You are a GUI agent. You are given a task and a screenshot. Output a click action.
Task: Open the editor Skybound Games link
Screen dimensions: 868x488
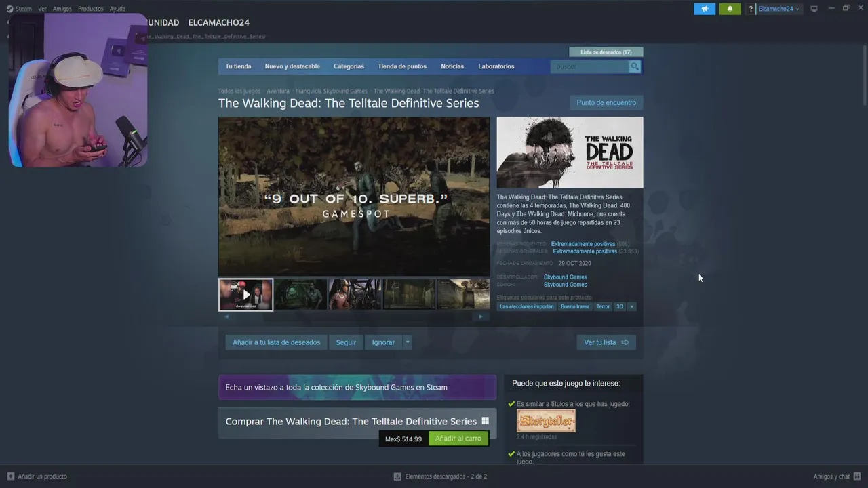[566, 285]
